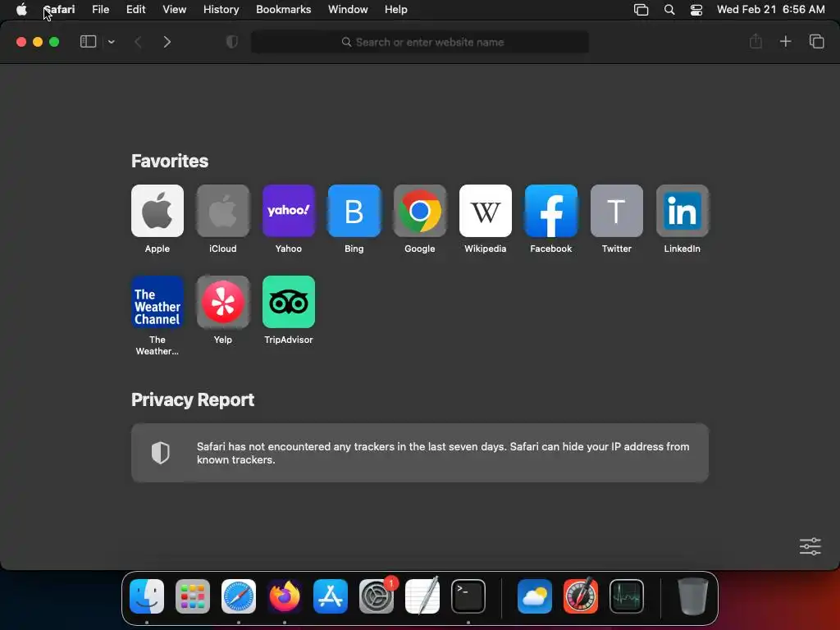Open System Settings from the Dock
This screenshot has height=630, width=840.
pos(376,596)
